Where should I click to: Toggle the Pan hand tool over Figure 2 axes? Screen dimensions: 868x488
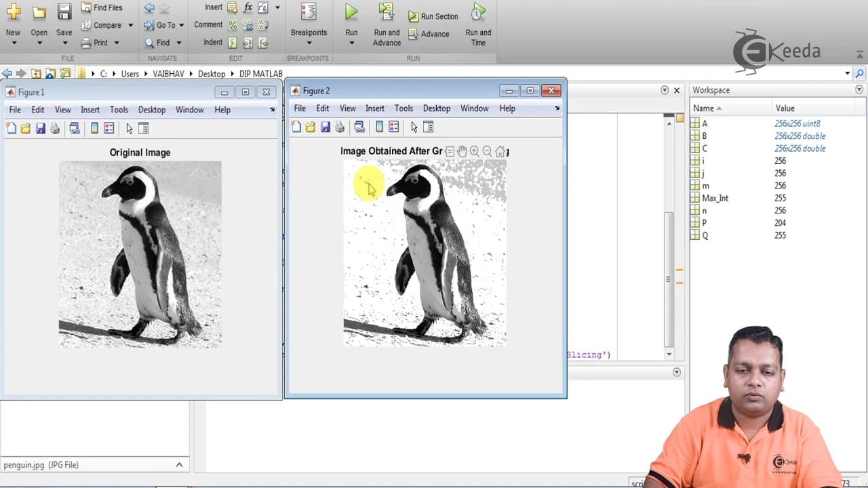pos(462,152)
